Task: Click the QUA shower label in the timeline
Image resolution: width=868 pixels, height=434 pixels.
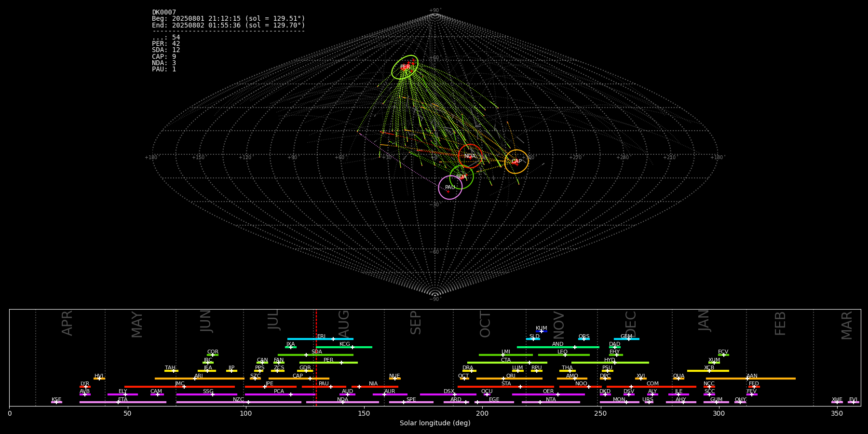Action: tap(678, 376)
